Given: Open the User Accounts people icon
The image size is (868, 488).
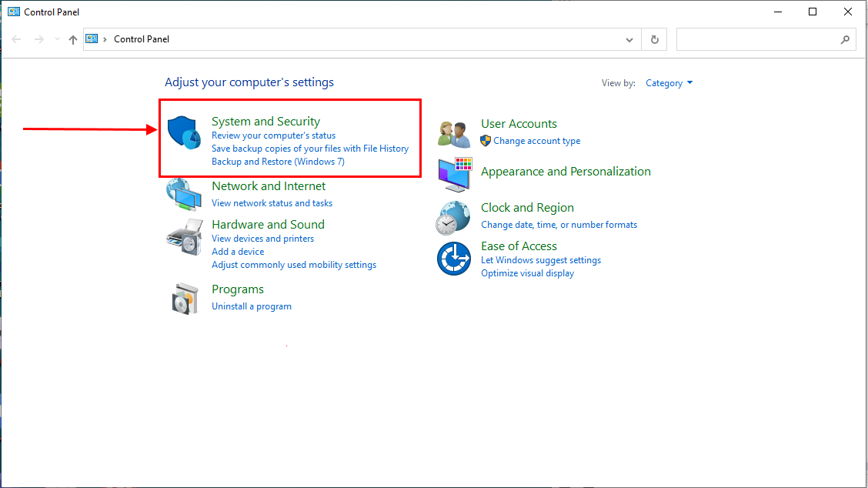Looking at the screenshot, I should 453,135.
